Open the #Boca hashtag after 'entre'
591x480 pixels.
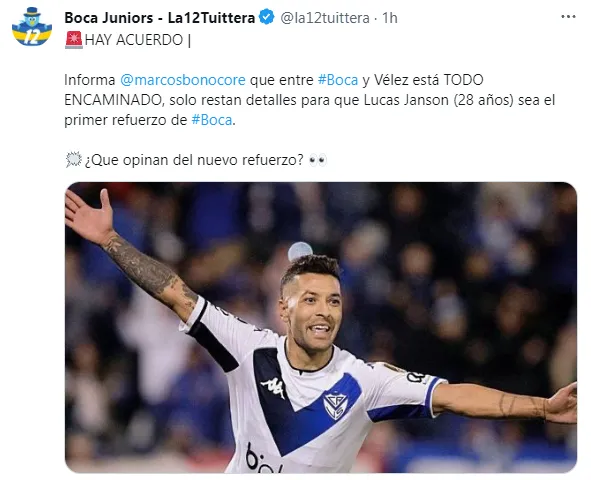338,80
